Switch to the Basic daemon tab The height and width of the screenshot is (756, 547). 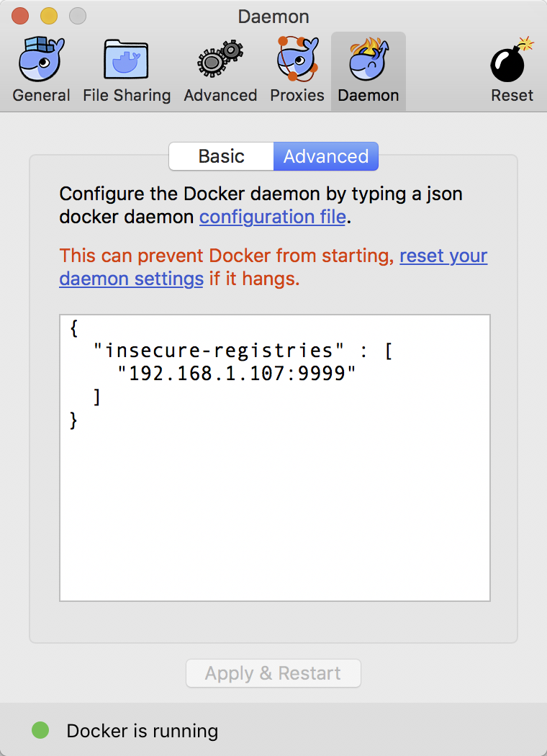pyautogui.click(x=221, y=156)
